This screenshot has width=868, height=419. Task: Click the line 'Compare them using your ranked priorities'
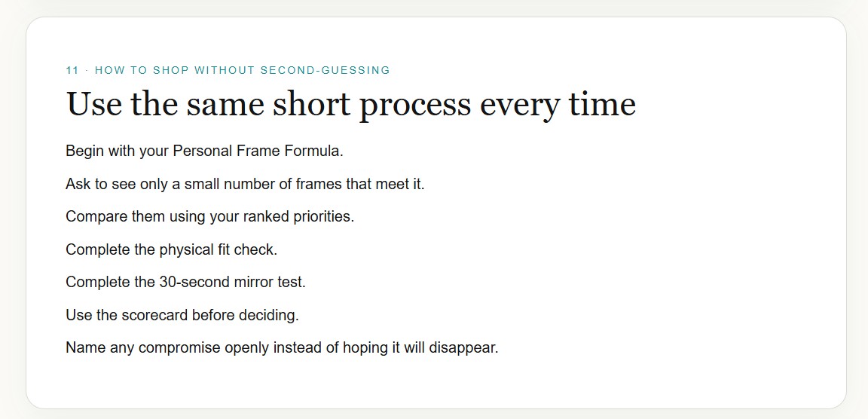pos(209,217)
